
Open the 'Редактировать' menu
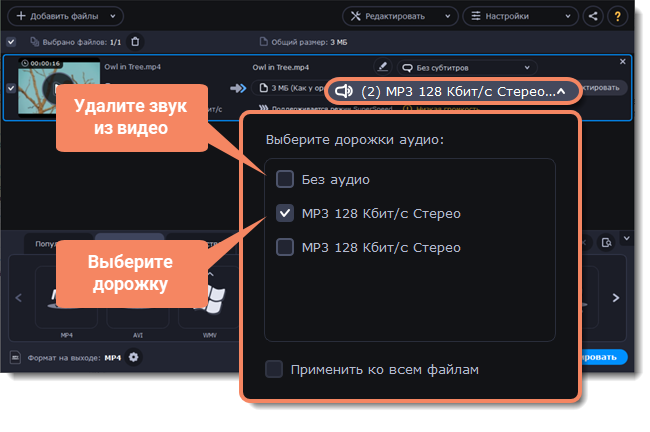pyautogui.click(x=400, y=16)
